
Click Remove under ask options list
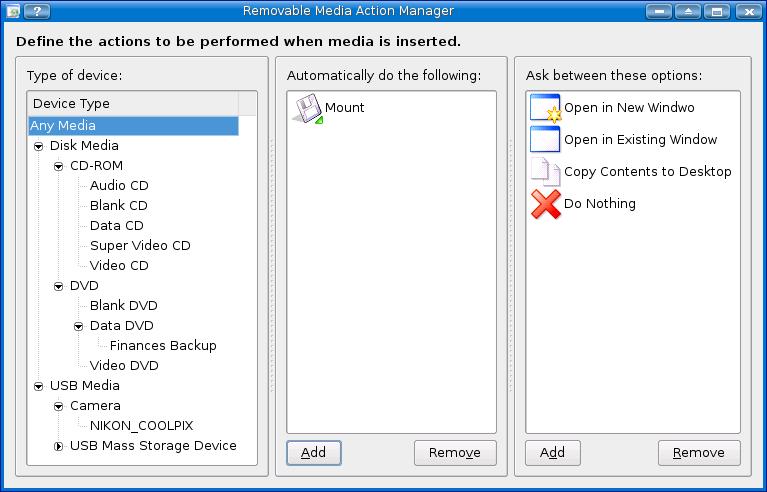tap(699, 453)
